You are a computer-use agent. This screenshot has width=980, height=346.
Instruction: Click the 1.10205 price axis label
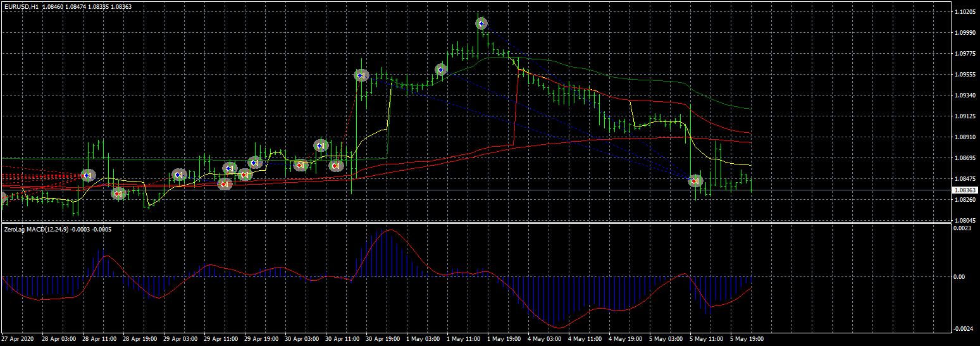tap(965, 12)
